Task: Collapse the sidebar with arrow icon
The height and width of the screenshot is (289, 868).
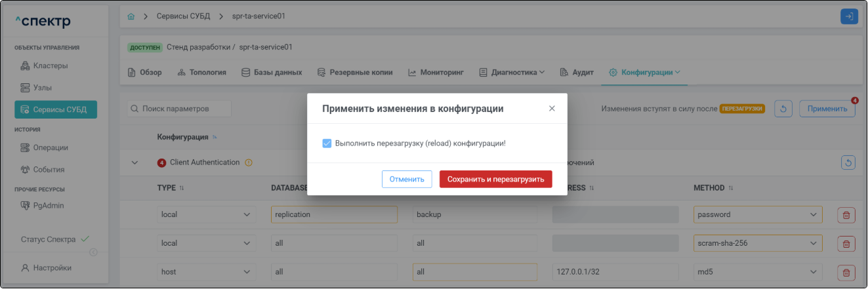Action: (93, 253)
